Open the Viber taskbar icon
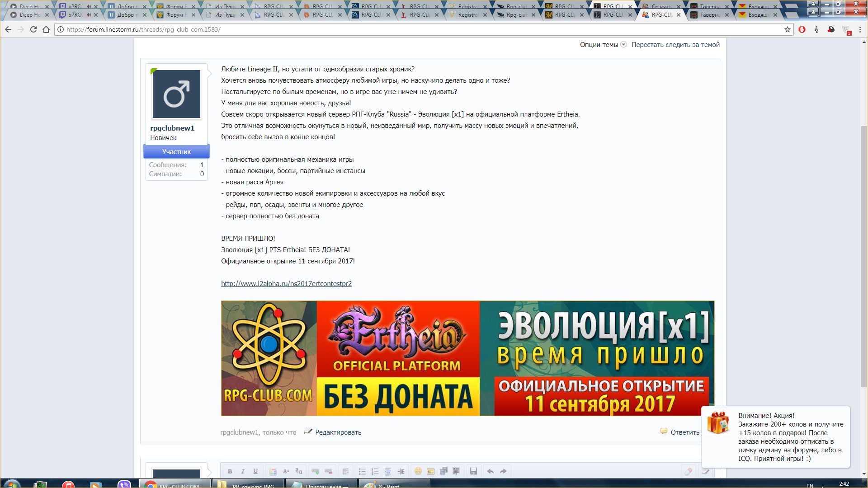Screen dimensions: 868x488 124,484
